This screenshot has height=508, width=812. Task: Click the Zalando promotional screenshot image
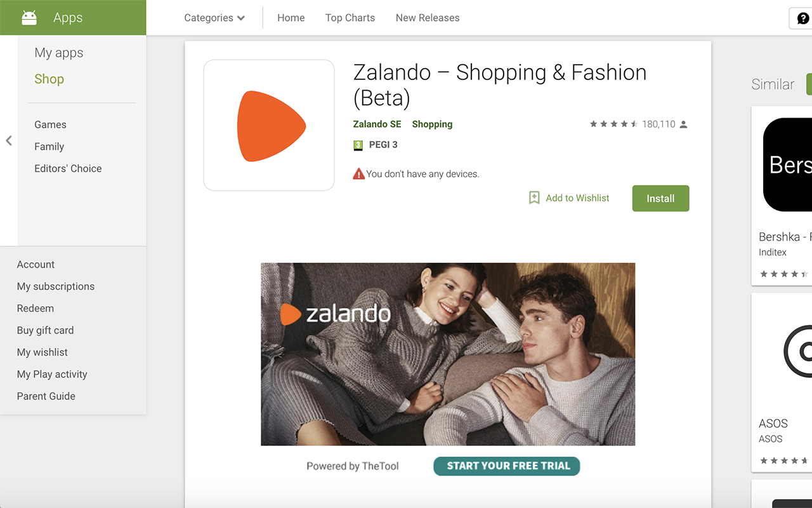[448, 354]
